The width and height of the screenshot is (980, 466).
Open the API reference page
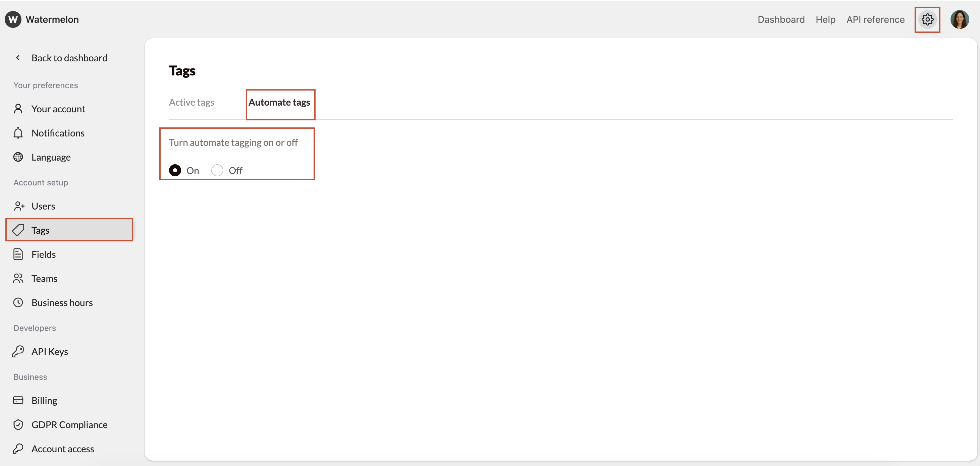875,19
